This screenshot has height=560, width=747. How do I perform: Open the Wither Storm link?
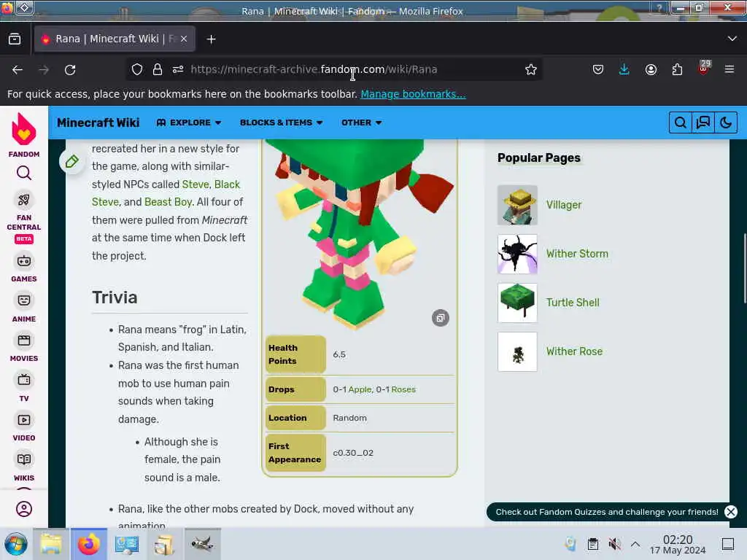577,254
